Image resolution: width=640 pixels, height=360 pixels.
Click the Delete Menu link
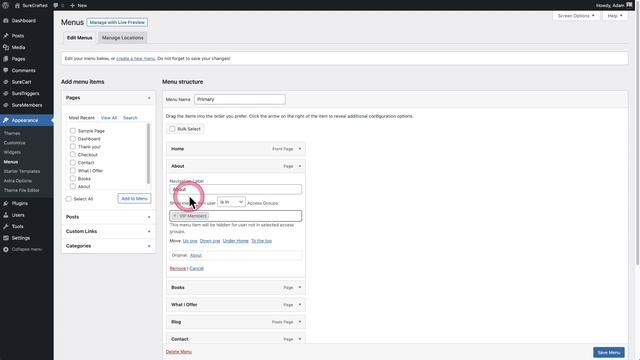[x=179, y=351]
